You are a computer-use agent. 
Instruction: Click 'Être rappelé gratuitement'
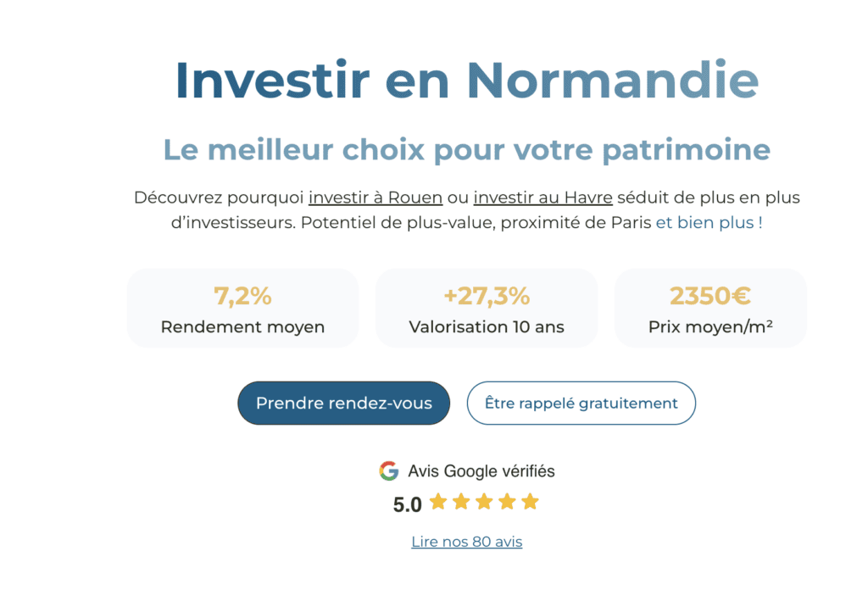pos(581,403)
